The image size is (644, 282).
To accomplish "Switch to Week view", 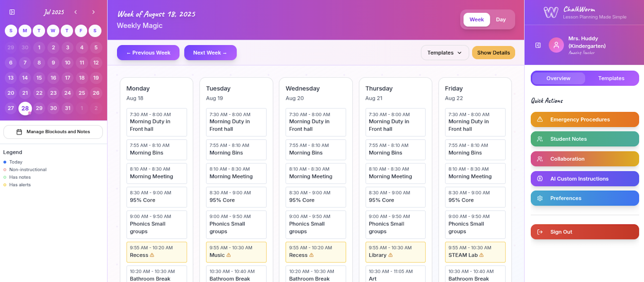I will (477, 20).
